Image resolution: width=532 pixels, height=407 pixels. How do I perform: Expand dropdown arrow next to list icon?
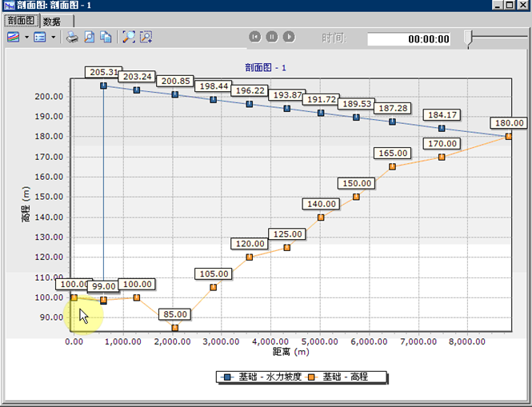pos(53,37)
